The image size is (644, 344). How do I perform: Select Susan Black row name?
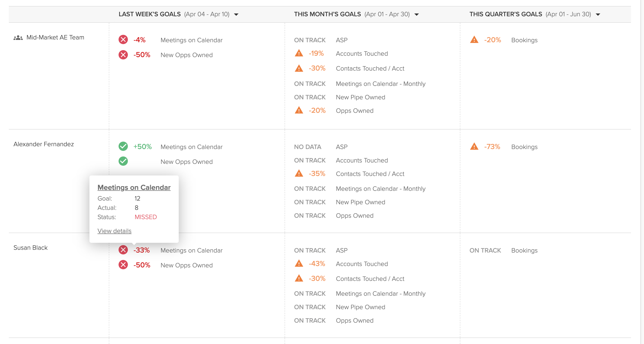30,248
